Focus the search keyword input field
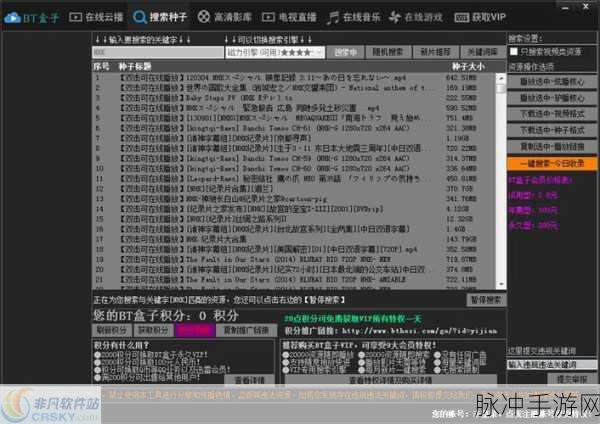 click(158, 52)
